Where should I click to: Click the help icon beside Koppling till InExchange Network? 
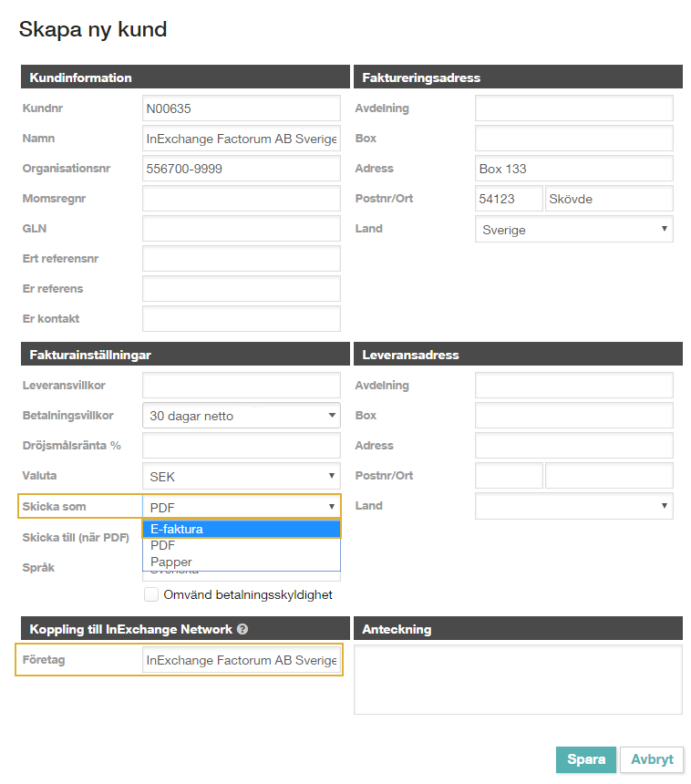click(x=242, y=629)
